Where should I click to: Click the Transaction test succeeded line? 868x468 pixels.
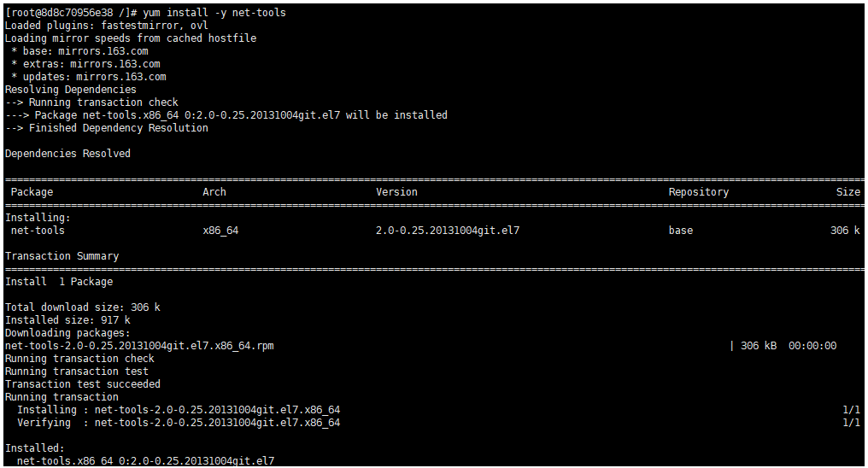(x=83, y=384)
